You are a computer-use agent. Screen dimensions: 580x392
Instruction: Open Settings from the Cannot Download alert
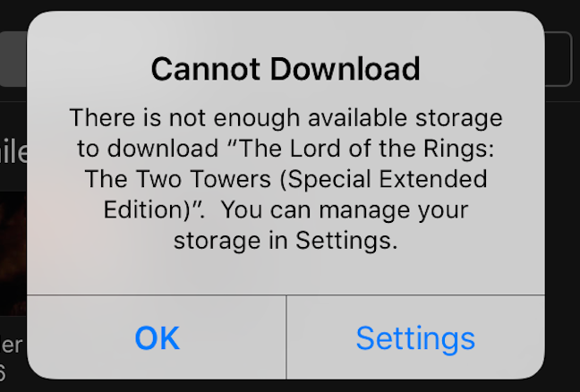(x=415, y=337)
